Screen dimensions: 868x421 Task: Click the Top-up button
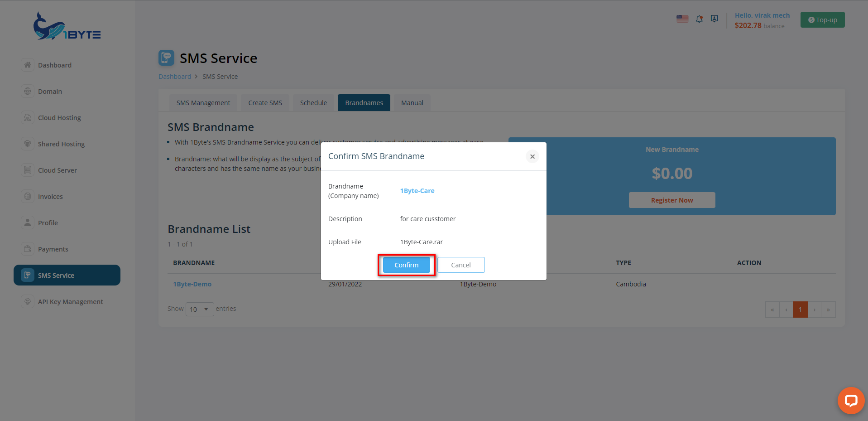[x=822, y=20]
